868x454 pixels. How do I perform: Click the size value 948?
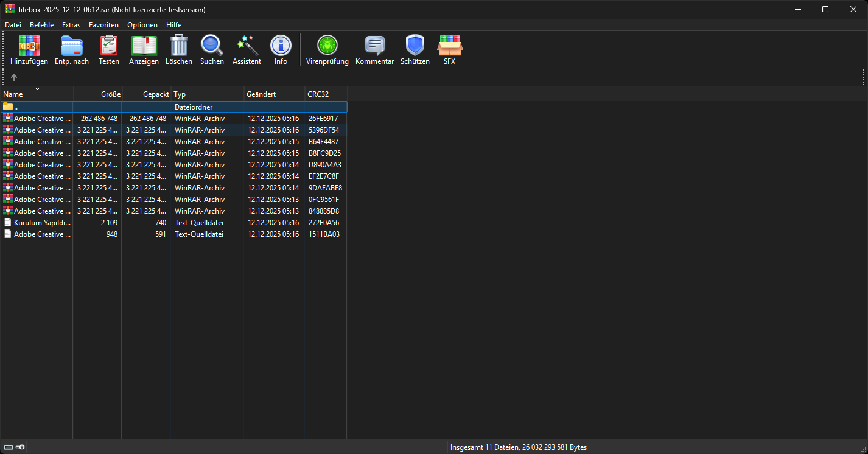[112, 234]
